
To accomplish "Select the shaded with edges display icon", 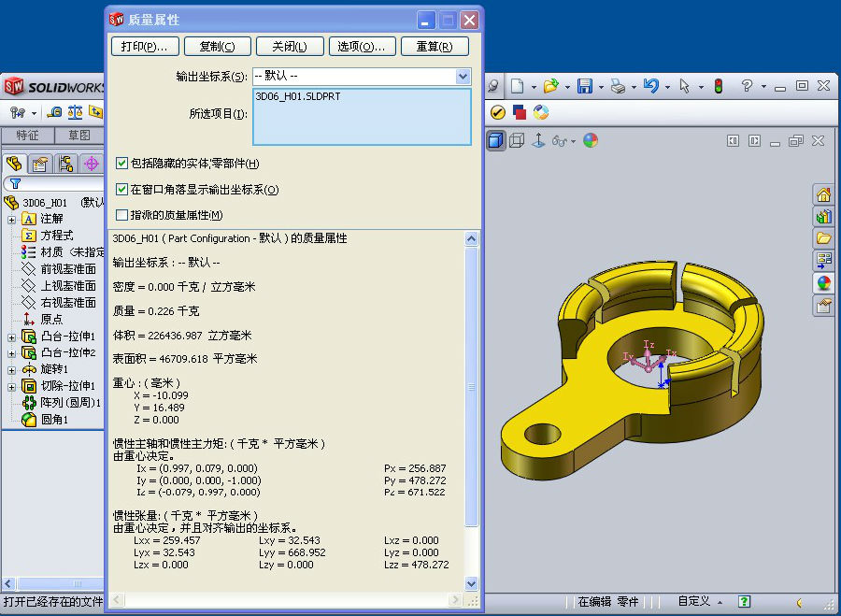I will click(495, 140).
